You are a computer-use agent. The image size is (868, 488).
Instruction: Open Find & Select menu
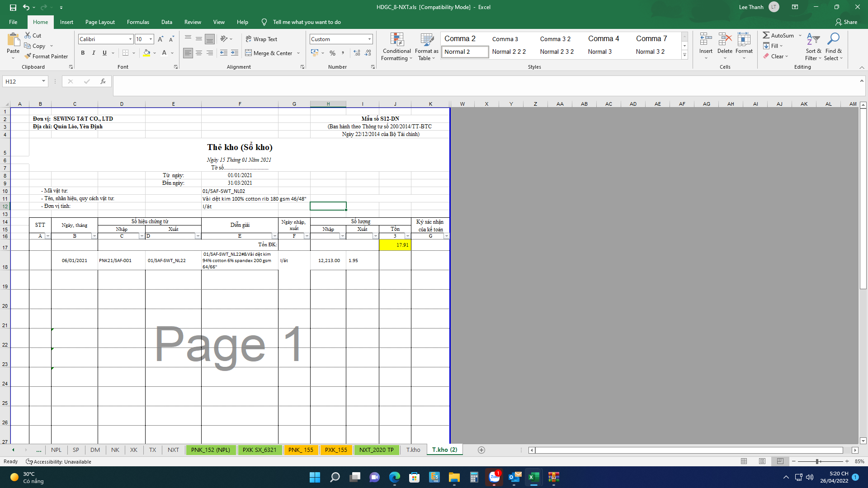[833, 47]
